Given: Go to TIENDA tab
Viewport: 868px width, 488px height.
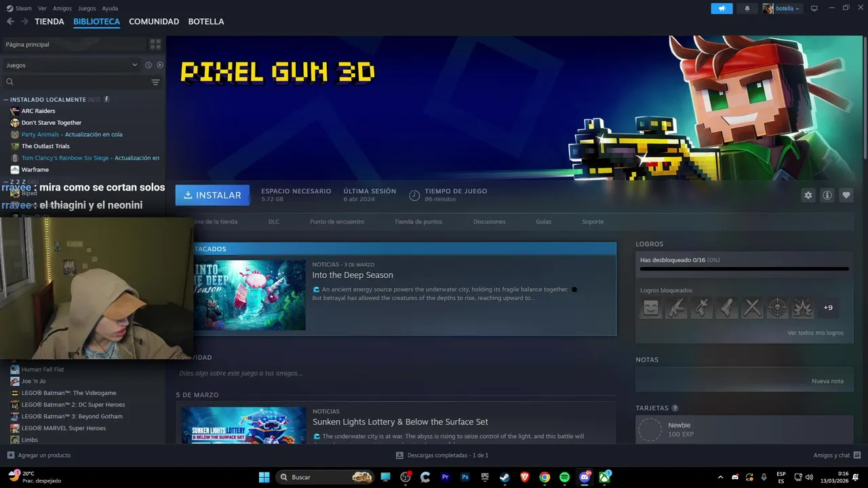Looking at the screenshot, I should pyautogui.click(x=50, y=22).
